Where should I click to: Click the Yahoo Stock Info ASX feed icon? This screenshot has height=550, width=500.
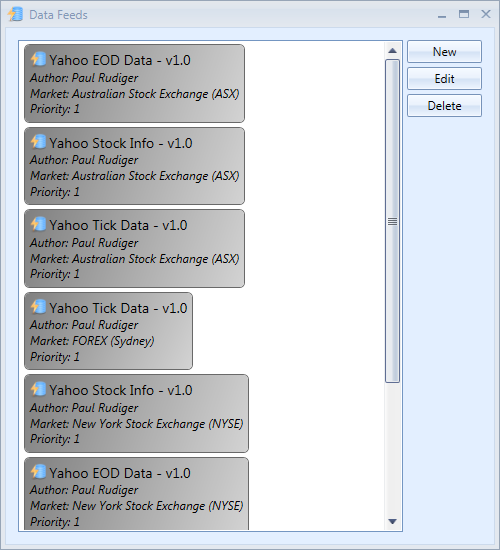pos(38,142)
